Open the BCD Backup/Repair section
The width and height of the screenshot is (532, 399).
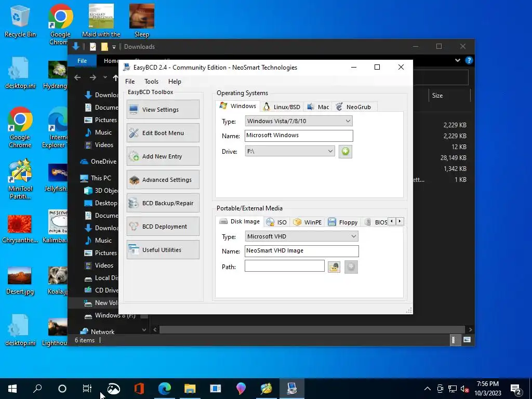163,203
